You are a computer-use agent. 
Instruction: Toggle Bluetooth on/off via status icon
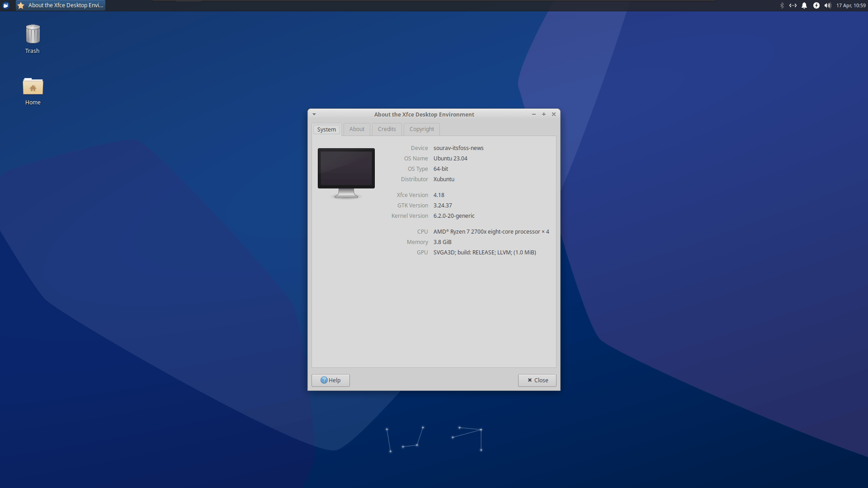tap(782, 5)
